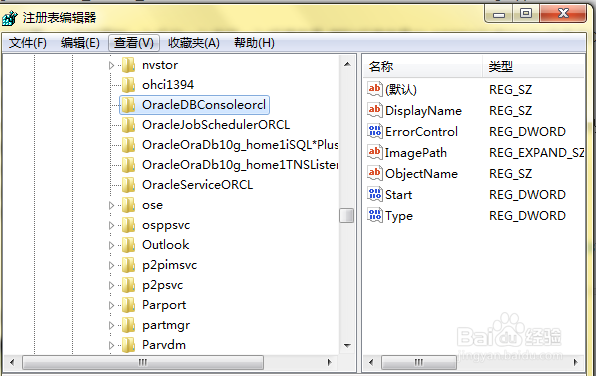Click the binary icon of Start value
Viewport: 596px width, 376px height.
[x=375, y=194]
